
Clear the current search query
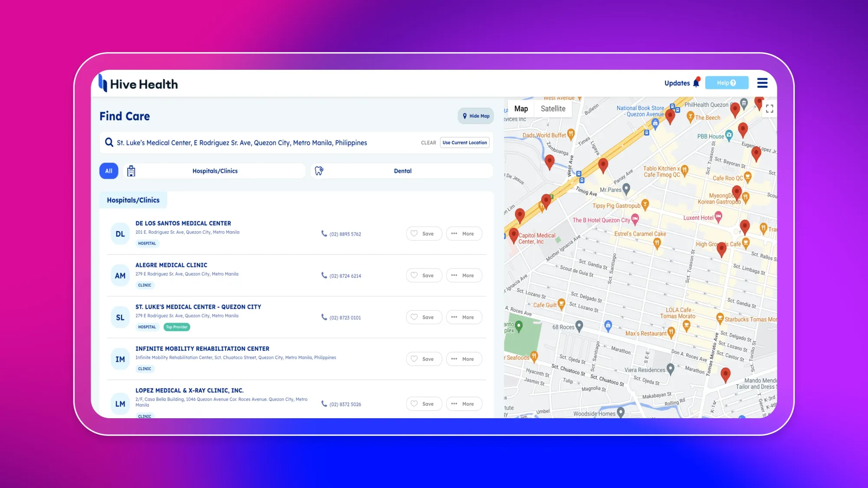point(428,142)
